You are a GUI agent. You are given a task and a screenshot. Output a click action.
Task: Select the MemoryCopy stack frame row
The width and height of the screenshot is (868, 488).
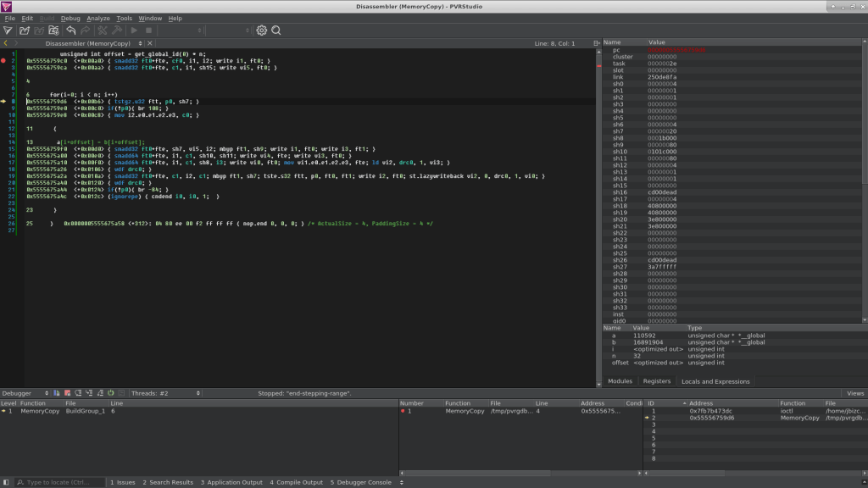point(199,411)
